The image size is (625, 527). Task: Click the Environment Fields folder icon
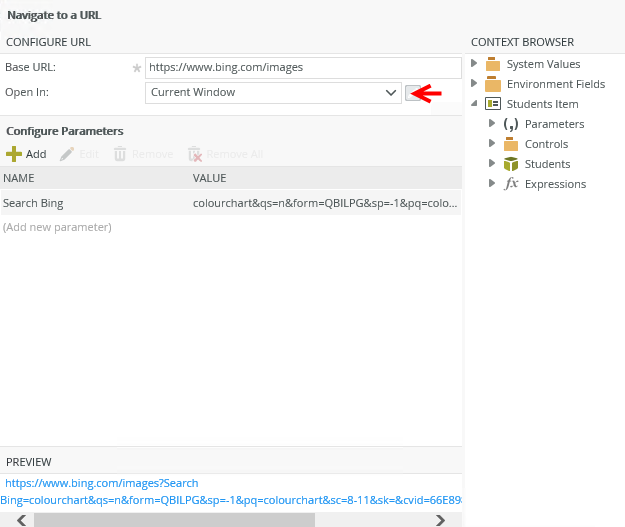click(492, 84)
